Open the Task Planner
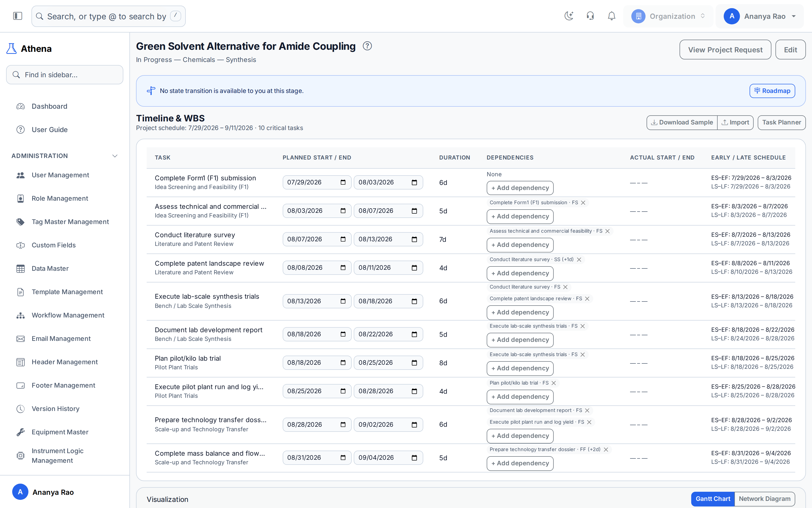This screenshot has width=812, height=508. point(782,122)
